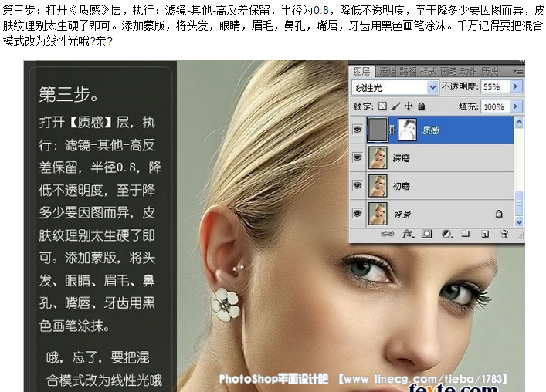
Task: Click padlock icon on 背景 layer
Action: pos(499,214)
